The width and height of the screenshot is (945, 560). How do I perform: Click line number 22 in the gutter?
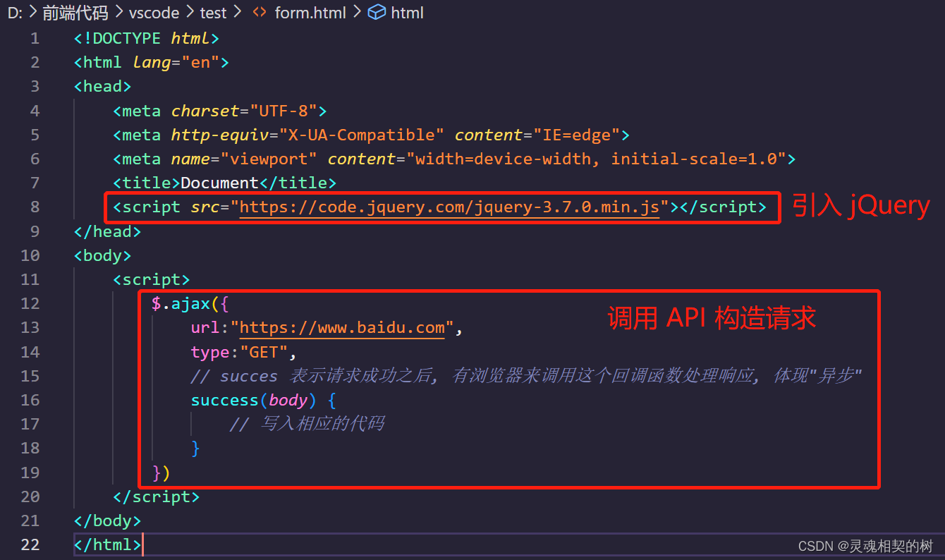coord(30,544)
